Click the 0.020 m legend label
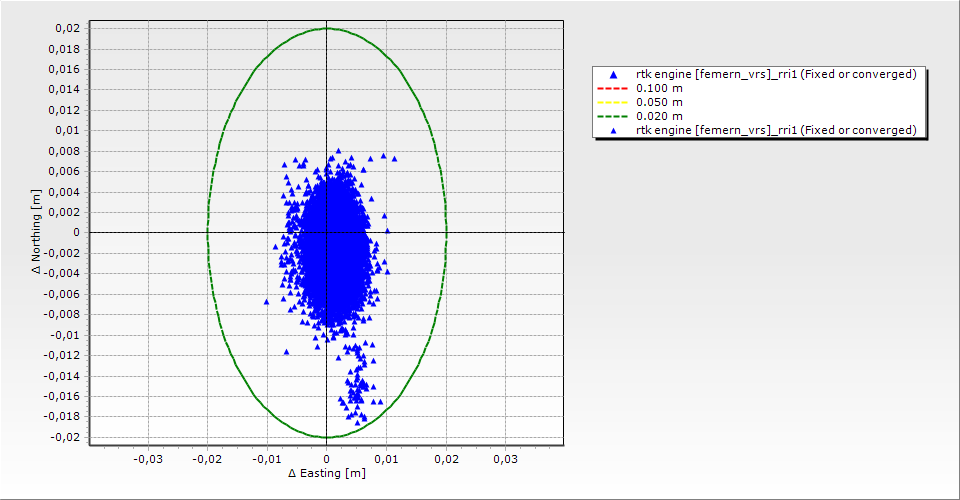 click(659, 116)
